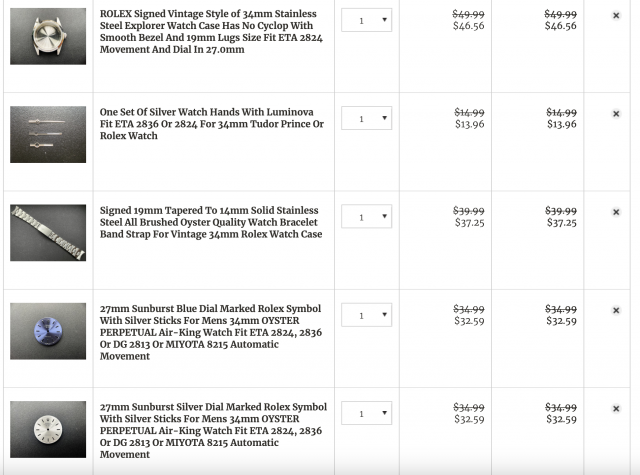This screenshot has width=640, height=475.
Task: Open quantity dropdown for Silver Watch Hands
Action: click(367, 118)
